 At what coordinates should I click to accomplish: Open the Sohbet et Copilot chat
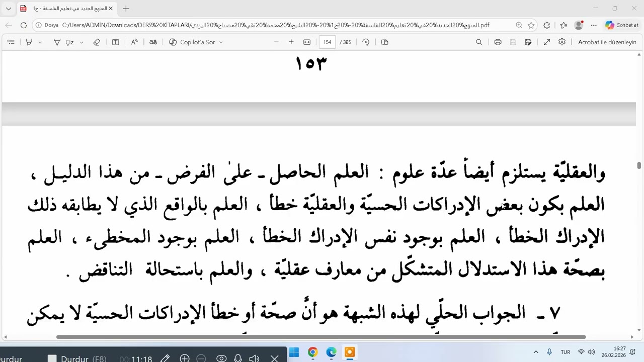pyautogui.click(x=622, y=25)
